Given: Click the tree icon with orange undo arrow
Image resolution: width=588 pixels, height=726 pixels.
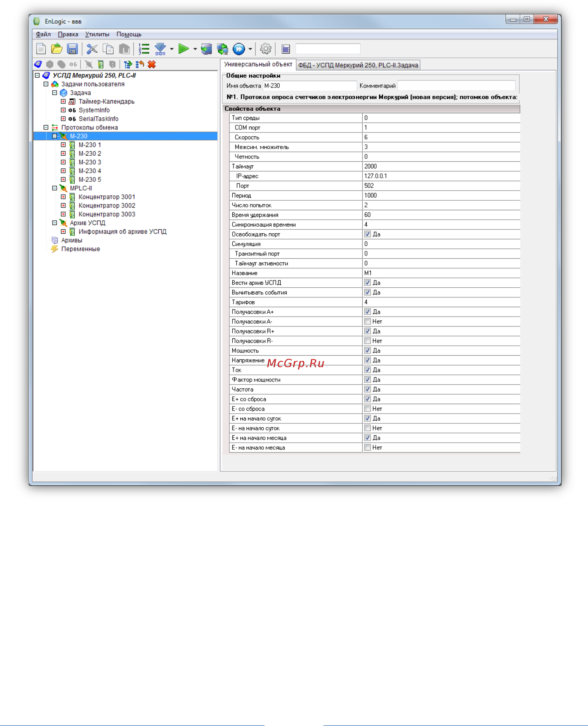Looking at the screenshot, I should 140,64.
